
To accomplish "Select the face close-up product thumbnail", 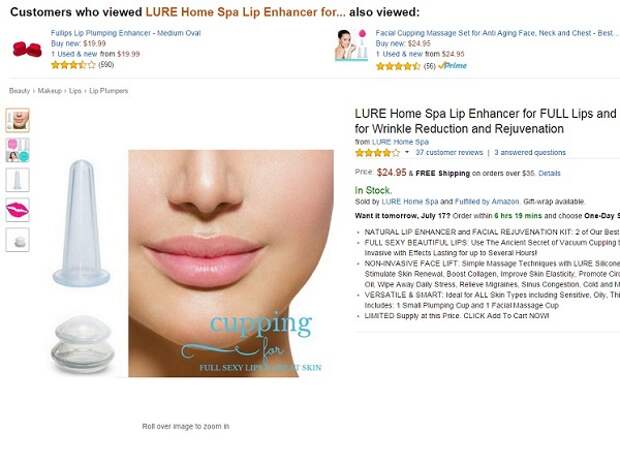I will 17,120.
